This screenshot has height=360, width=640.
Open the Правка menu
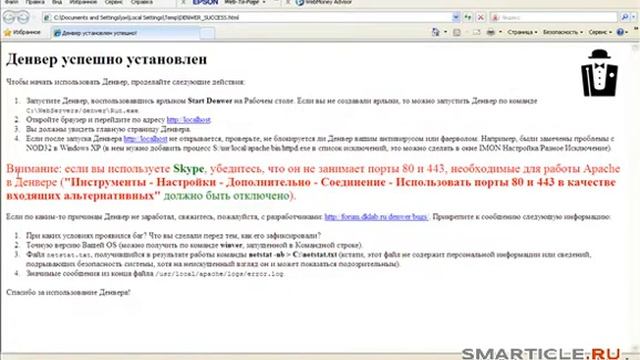(35, 2)
